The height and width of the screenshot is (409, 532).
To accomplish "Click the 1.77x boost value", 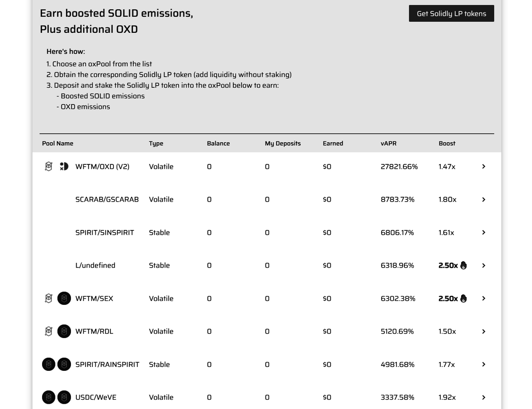I will (447, 364).
